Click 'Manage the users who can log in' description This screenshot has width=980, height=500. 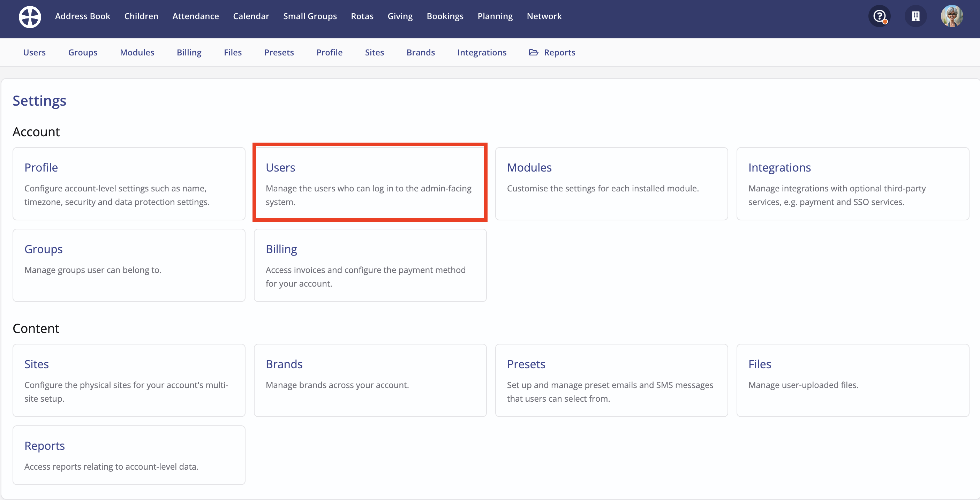pos(368,195)
